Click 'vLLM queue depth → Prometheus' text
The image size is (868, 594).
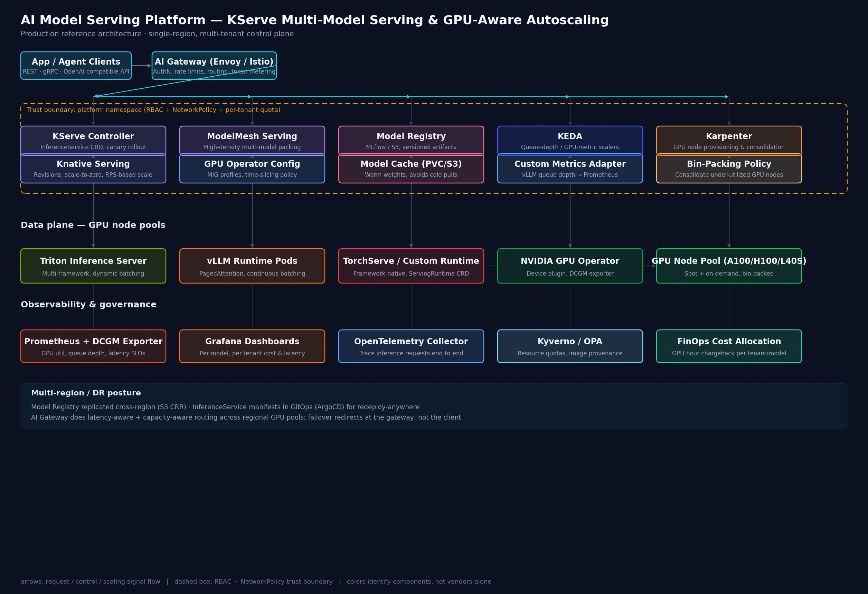pos(570,175)
